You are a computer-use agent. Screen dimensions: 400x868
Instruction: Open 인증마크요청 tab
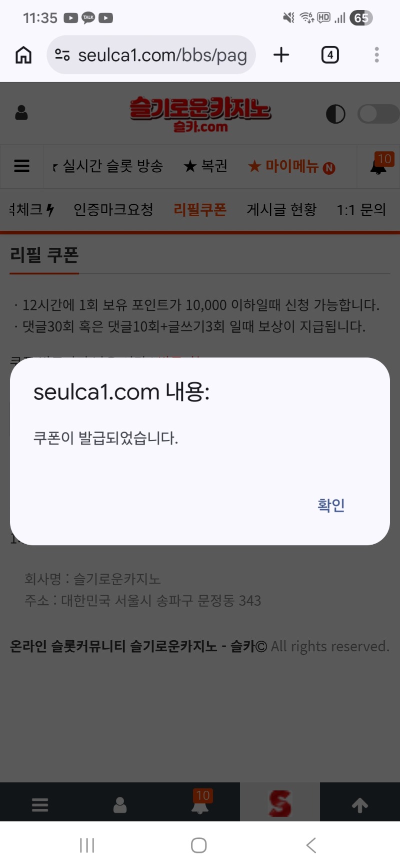coord(113,209)
